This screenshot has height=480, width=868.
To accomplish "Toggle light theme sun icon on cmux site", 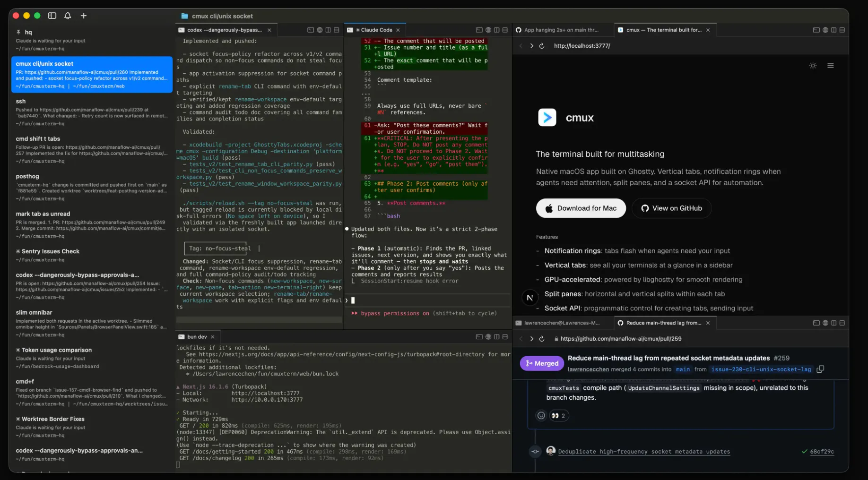I will tap(813, 66).
